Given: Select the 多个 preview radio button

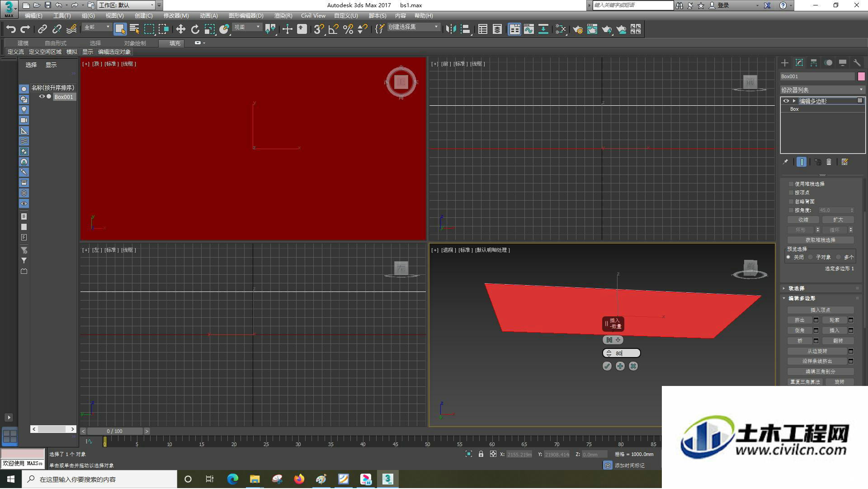Looking at the screenshot, I should point(839,257).
